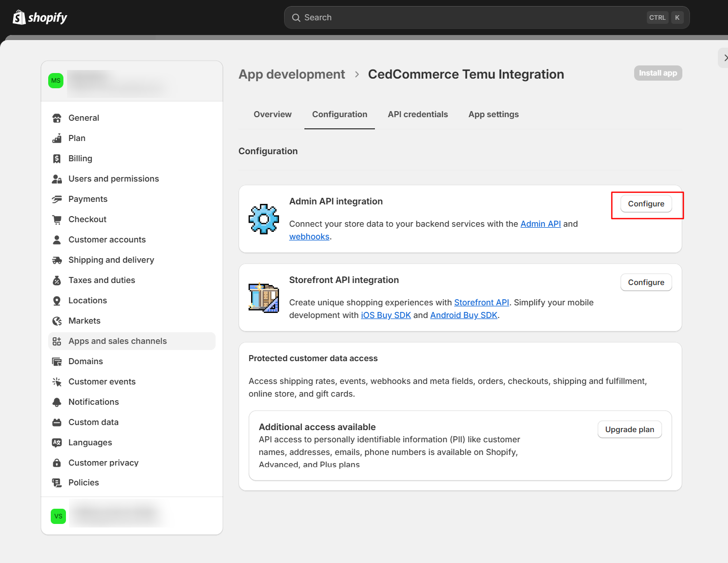Open Notifications settings
Viewport: 728px width, 563px height.
pos(132,402)
